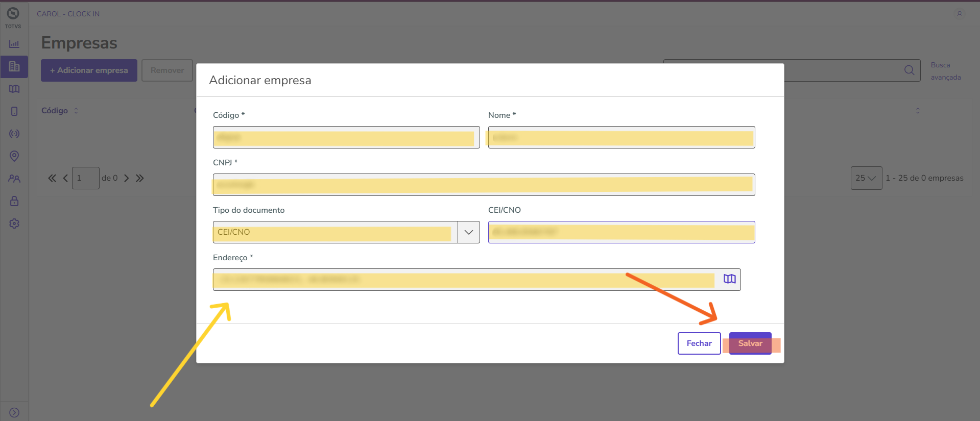Select the Empresas building icon in the sidebar

click(14, 66)
